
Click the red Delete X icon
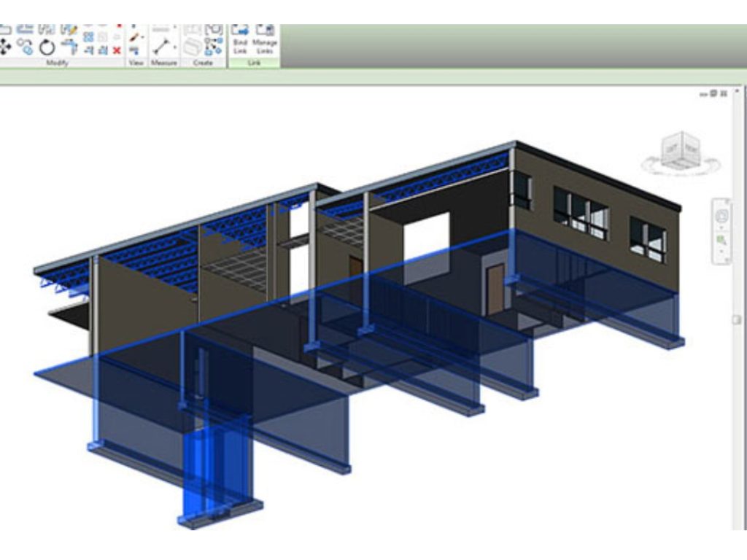pos(117,50)
